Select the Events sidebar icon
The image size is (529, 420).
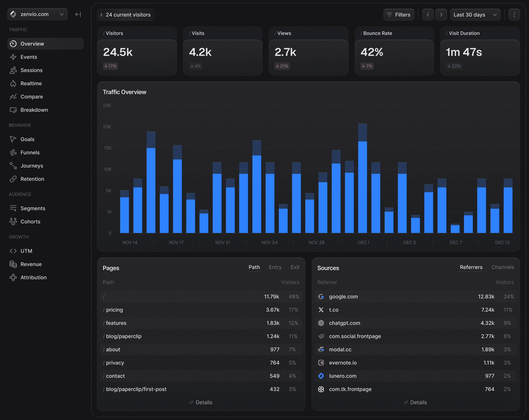tap(13, 57)
